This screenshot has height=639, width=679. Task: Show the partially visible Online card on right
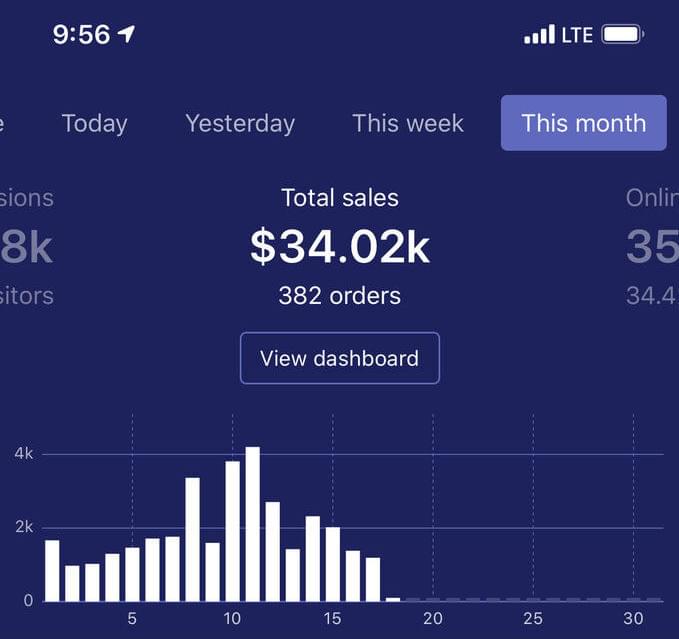(x=652, y=247)
